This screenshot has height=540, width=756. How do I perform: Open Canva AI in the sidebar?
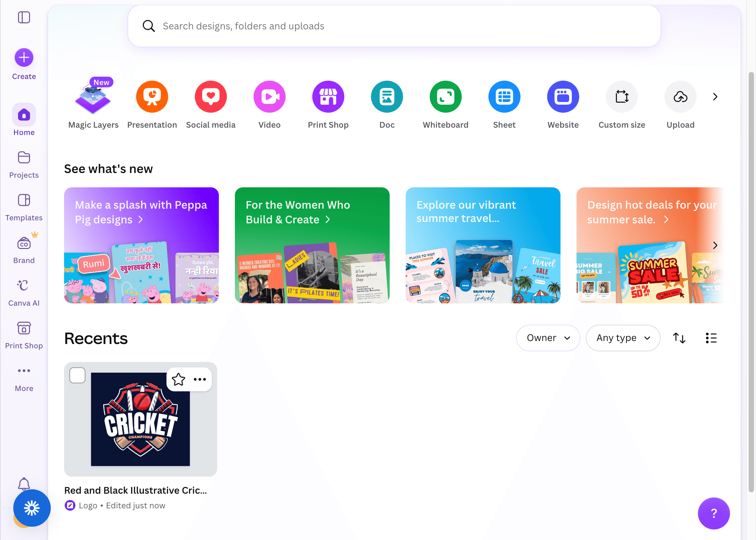pos(24,293)
